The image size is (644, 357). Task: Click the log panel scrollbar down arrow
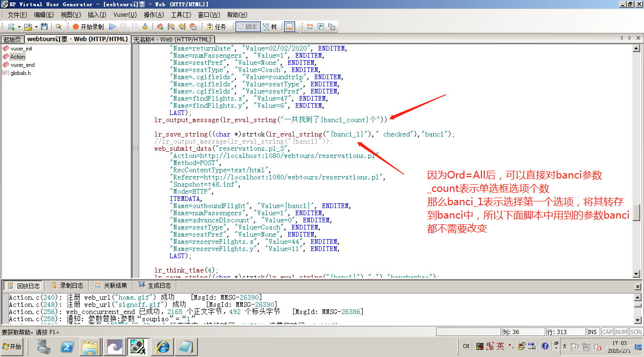point(638,320)
